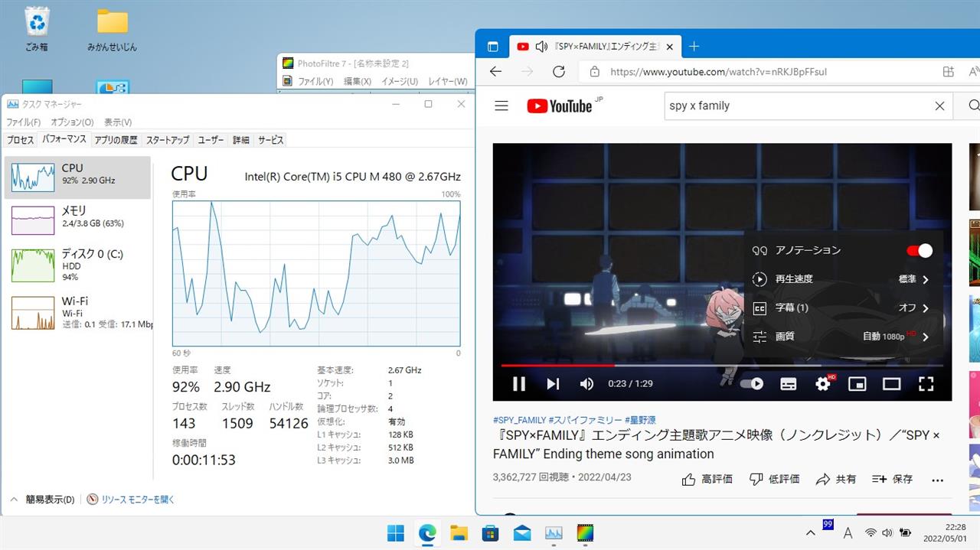Select みかんせいじん folder on desktop

click(x=112, y=31)
